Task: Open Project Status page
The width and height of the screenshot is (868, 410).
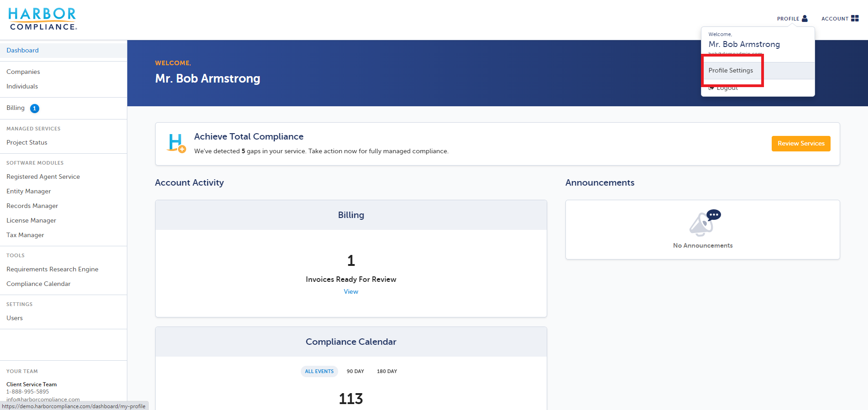Action: 27,142
